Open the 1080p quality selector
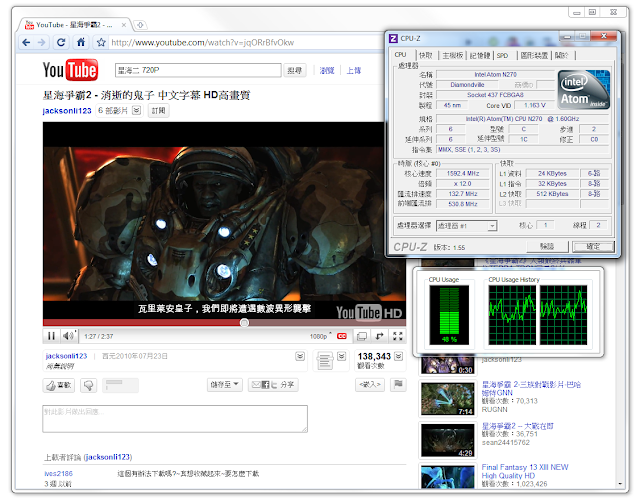 click(321, 336)
